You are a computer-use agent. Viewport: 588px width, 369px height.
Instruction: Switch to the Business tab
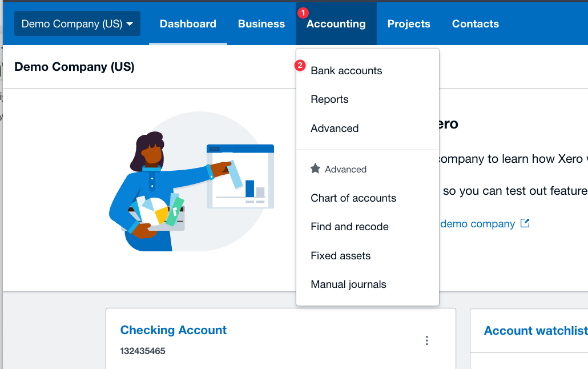pos(261,23)
